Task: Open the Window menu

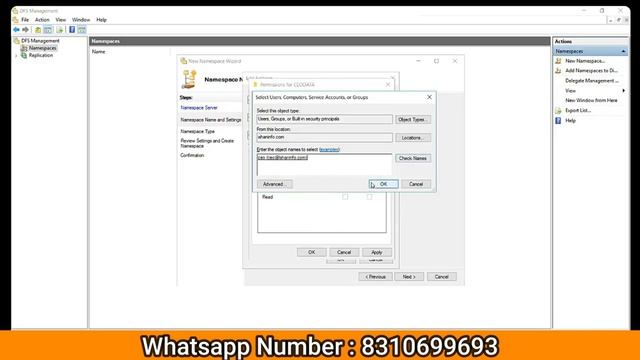Action: coord(81,20)
